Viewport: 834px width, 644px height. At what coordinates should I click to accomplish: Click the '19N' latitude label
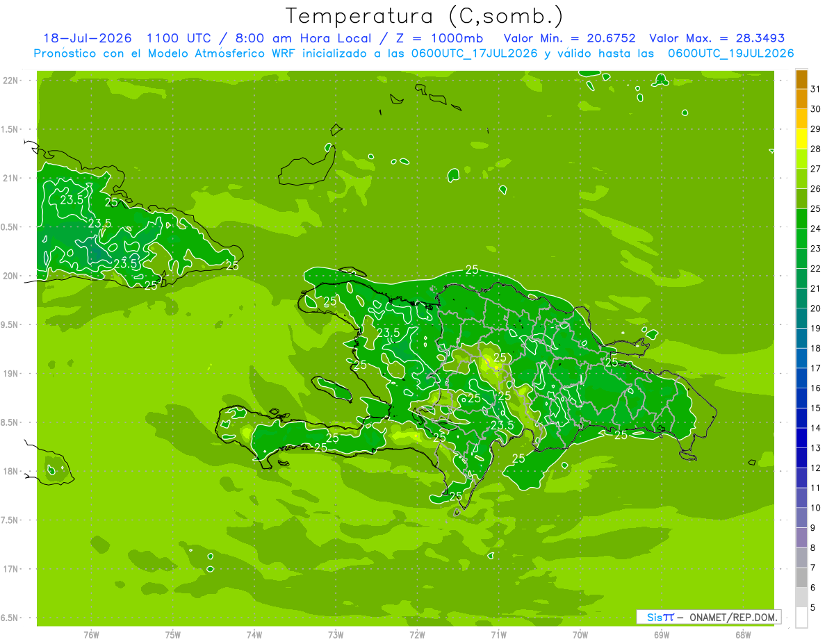tap(12, 374)
